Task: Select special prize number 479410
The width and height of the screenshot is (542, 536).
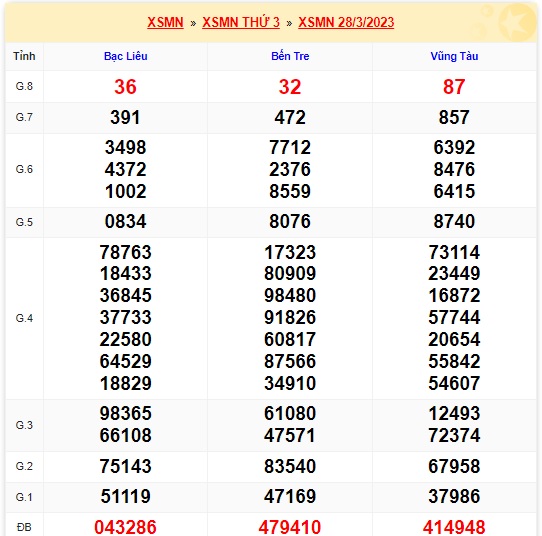Action: [290, 527]
